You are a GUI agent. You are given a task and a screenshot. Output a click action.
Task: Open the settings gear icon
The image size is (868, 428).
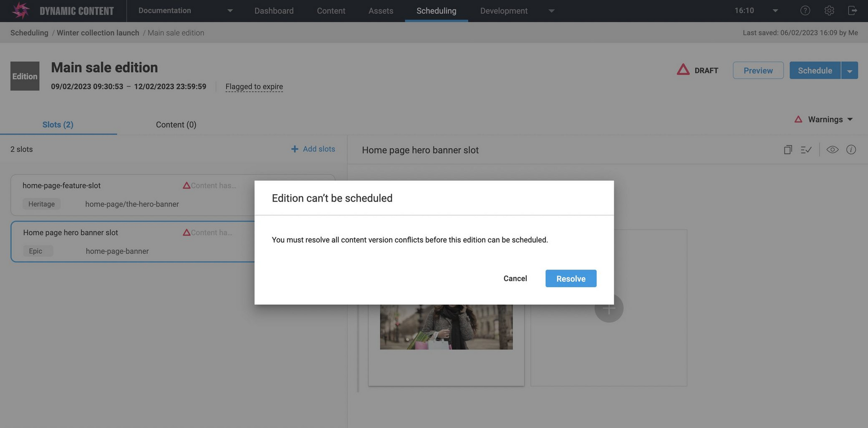[x=829, y=11]
